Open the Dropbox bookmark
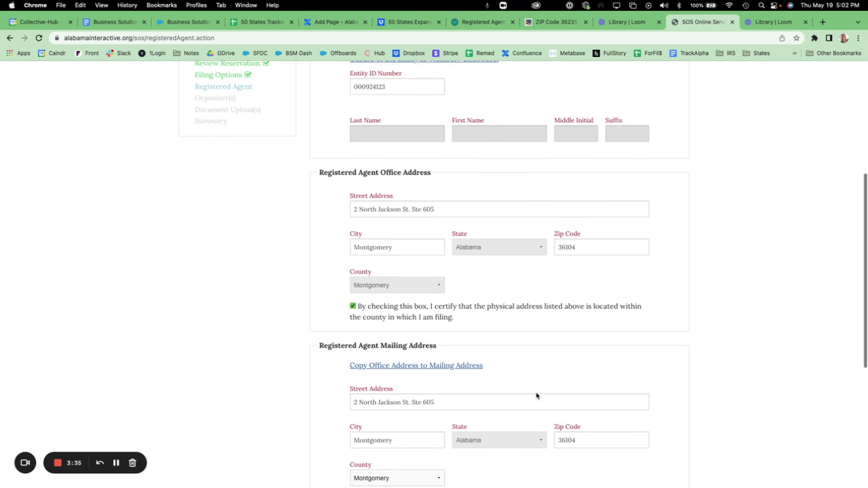 click(x=408, y=53)
